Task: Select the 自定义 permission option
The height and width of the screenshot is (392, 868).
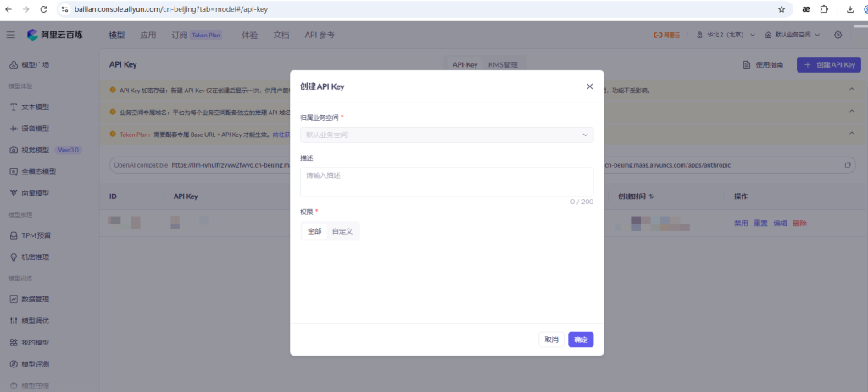Action: pos(342,231)
